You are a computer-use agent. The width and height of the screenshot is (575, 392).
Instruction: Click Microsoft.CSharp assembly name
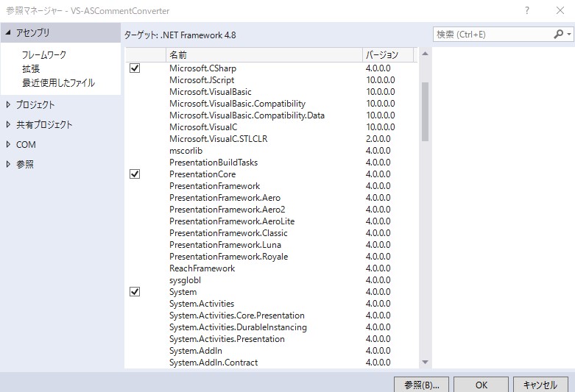coord(202,68)
